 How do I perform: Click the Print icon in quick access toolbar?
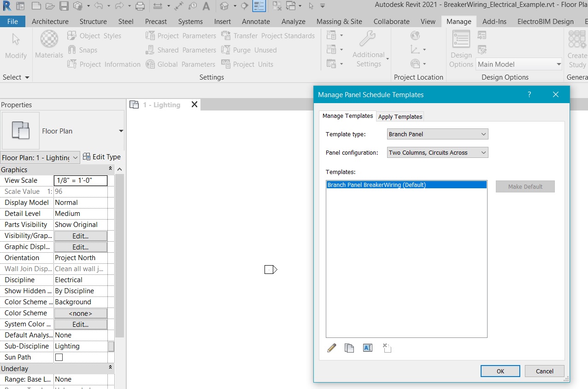pos(140,6)
